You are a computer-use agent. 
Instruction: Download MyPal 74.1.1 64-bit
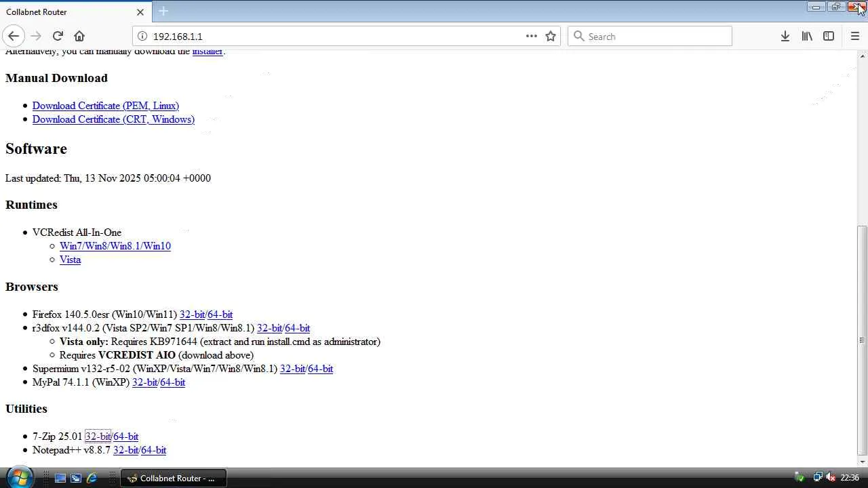click(173, 382)
